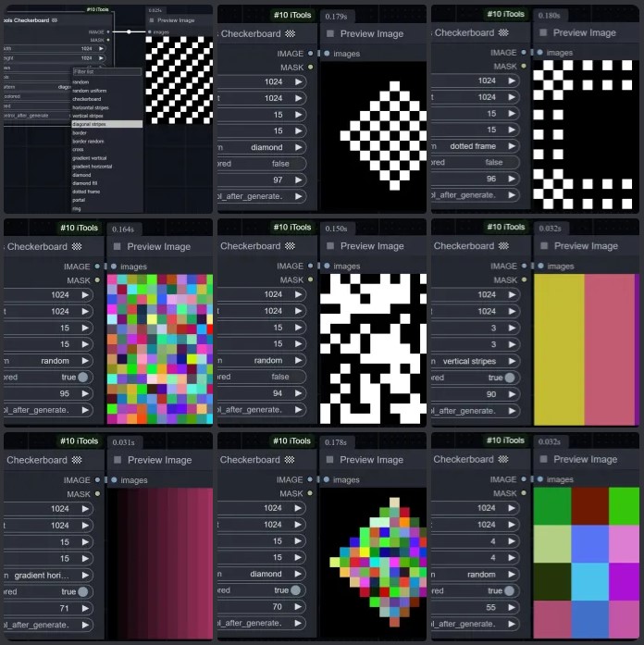The image size is (644, 645).
Task: Collapse Preview Image node timed 0.179s
Action: pyautogui.click(x=330, y=33)
